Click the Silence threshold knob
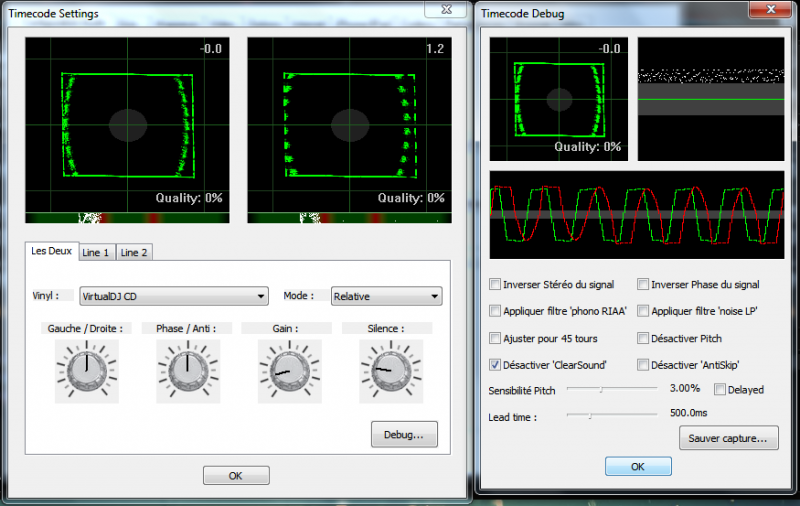The image size is (800, 506). [x=385, y=369]
